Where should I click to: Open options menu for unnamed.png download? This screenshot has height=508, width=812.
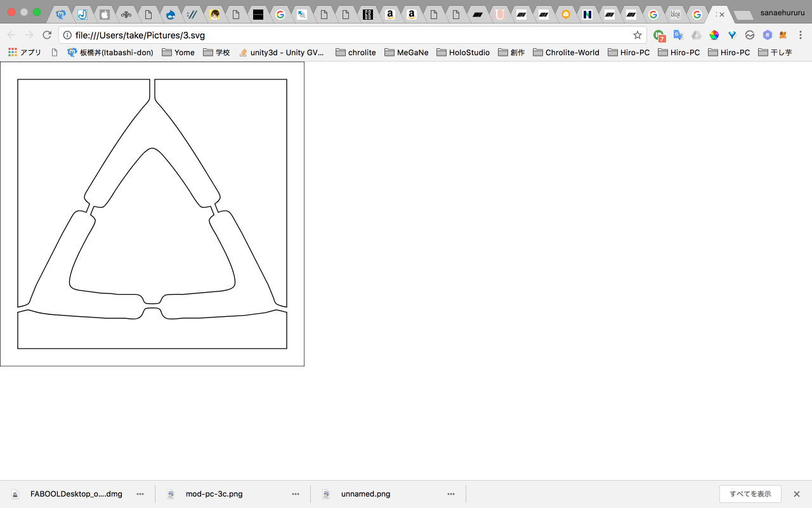click(x=451, y=494)
